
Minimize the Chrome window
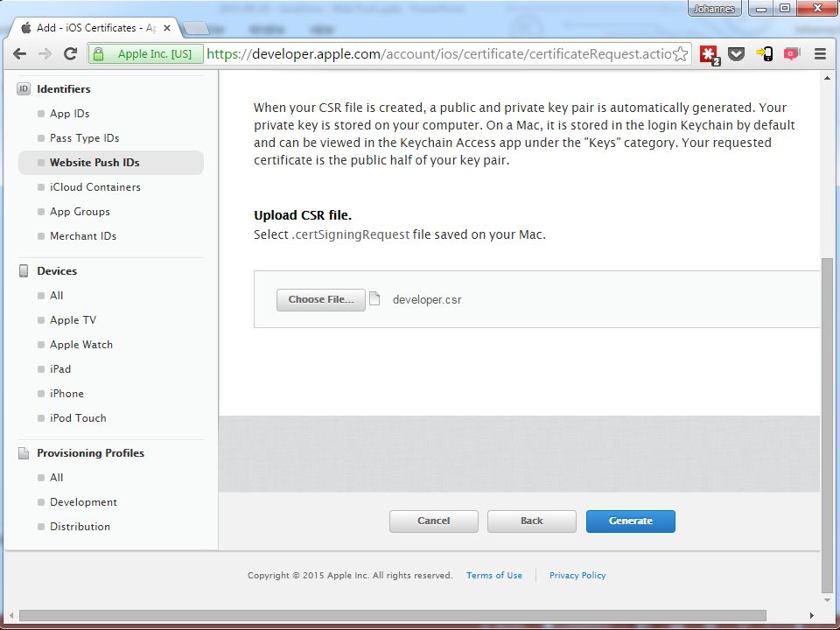(761, 9)
